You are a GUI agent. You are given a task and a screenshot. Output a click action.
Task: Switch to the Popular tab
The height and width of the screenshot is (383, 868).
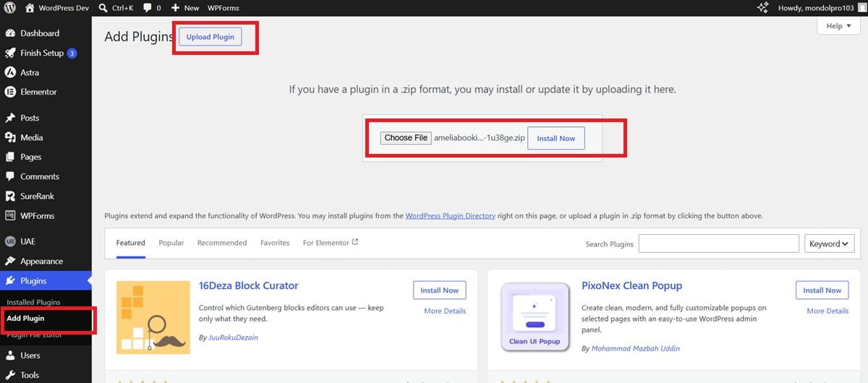click(x=171, y=243)
